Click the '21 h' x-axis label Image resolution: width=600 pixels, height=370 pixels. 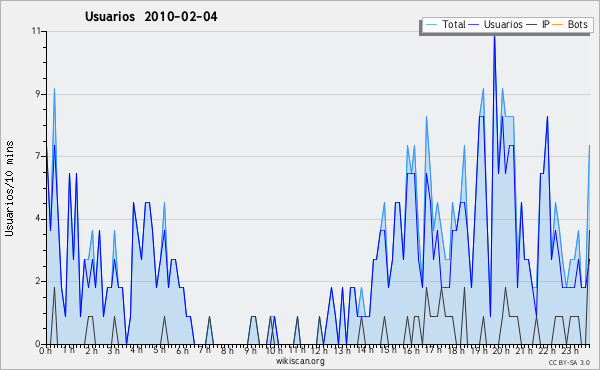[524, 351]
